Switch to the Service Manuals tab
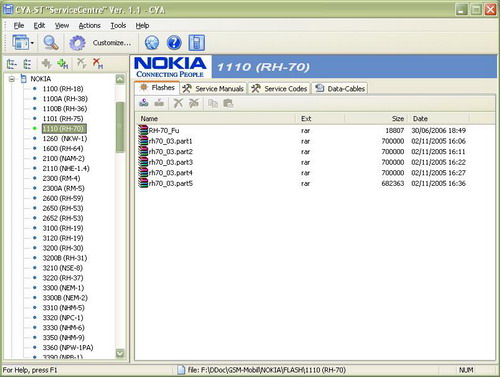The height and width of the screenshot is (377, 500). point(214,89)
